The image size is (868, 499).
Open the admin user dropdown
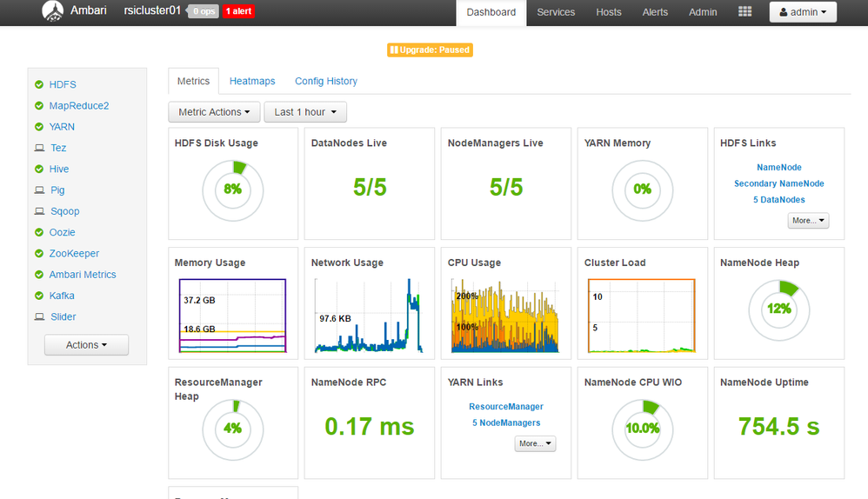[x=803, y=12]
